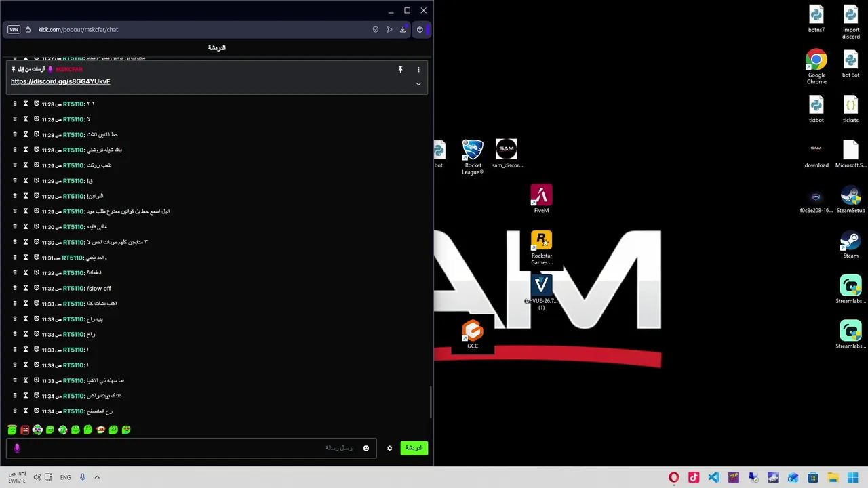This screenshot has width=868, height=488.
Task: Insert the first green halo emote
Action: point(12,430)
